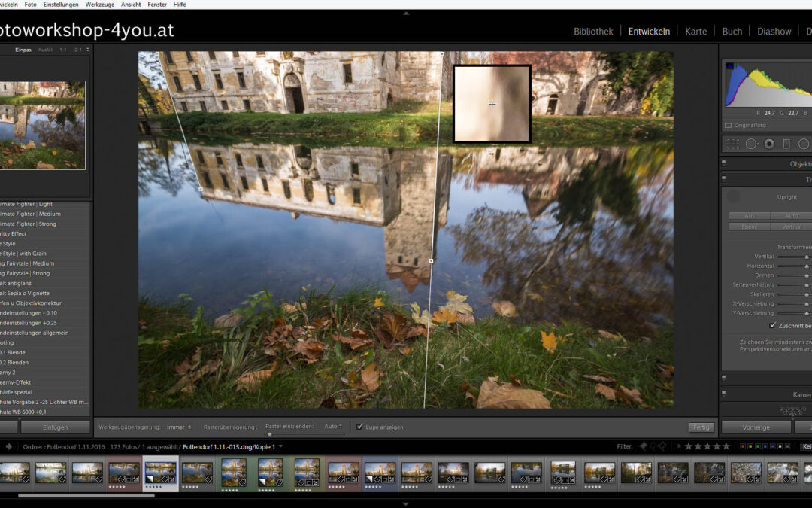This screenshot has height=508, width=812.
Task: Click the filmstrip horizontal scrollbar
Action: 86,495
